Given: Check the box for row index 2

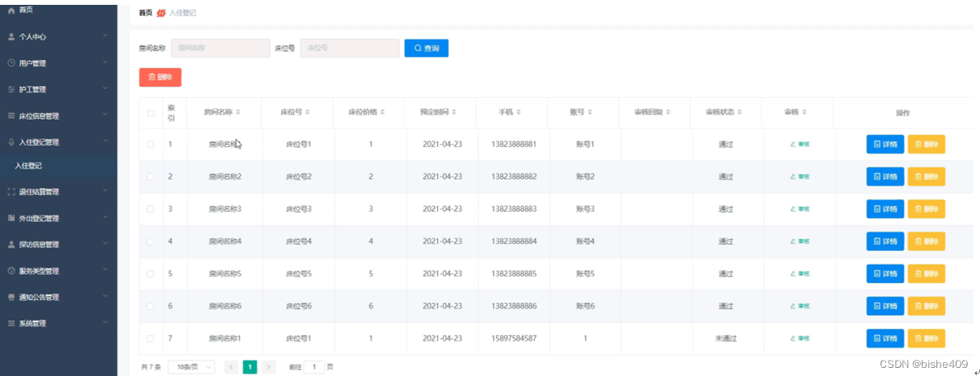Looking at the screenshot, I should [150, 176].
